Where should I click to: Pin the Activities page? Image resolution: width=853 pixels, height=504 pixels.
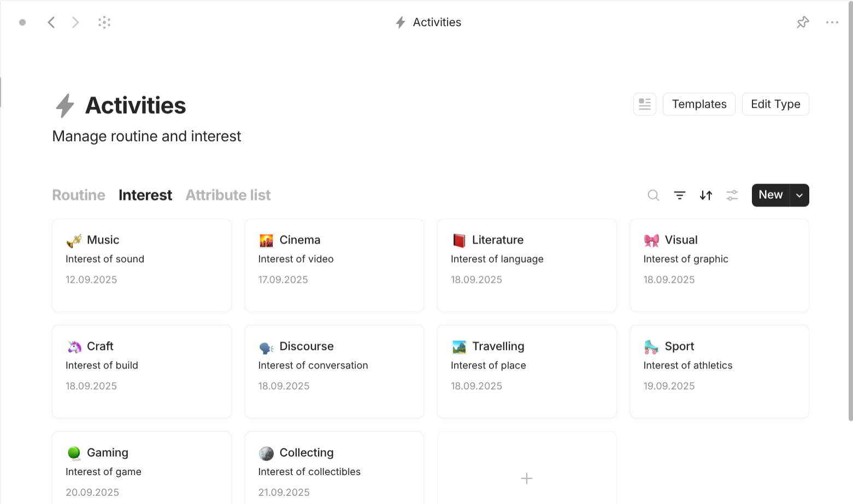pyautogui.click(x=802, y=22)
